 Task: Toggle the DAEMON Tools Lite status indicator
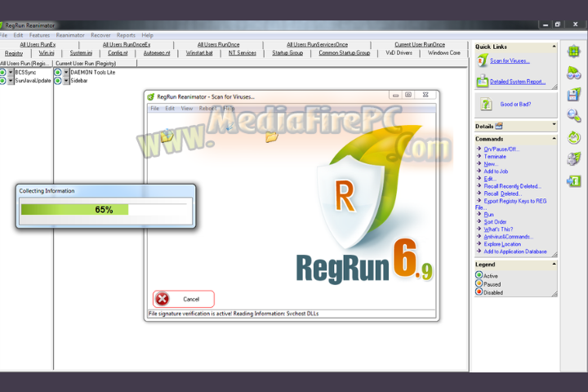pos(58,72)
